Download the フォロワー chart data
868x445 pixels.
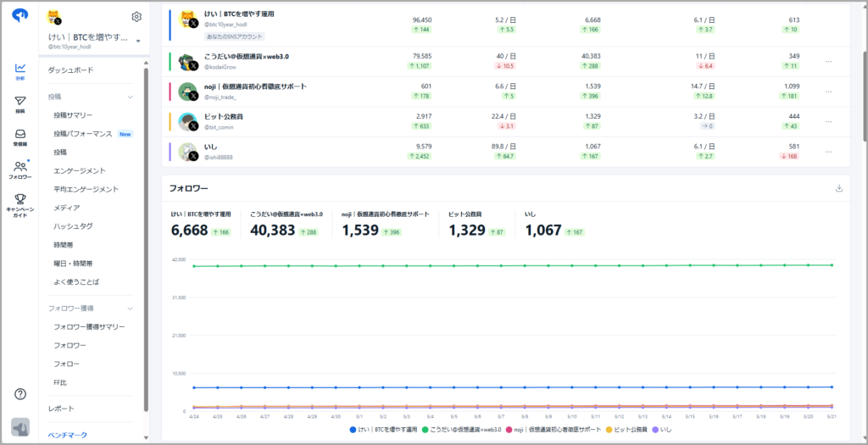(x=839, y=188)
